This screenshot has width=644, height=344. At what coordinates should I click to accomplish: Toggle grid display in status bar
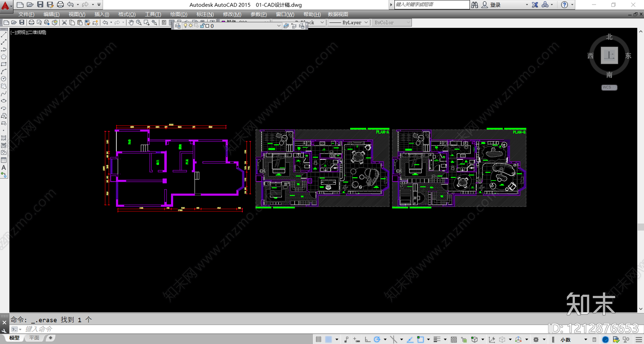[318, 340]
